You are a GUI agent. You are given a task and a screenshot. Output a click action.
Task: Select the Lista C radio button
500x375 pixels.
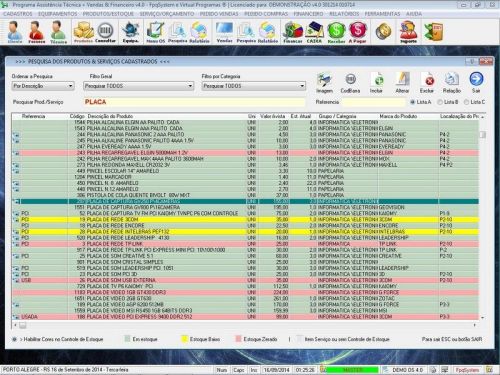click(x=466, y=102)
